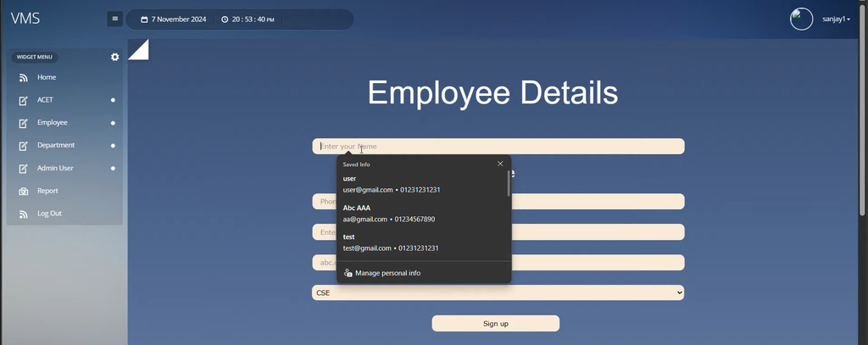Open the CSE department dropdown

(498, 293)
